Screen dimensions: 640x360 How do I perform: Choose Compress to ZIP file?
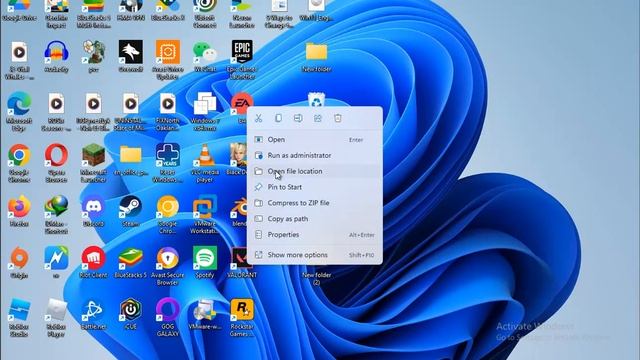point(315,203)
